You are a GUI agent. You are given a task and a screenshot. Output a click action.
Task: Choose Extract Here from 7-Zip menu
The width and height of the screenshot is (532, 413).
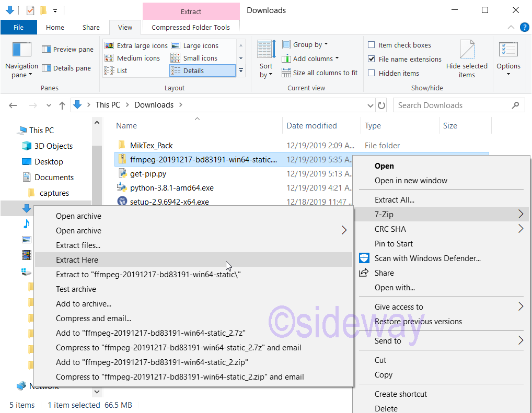193,259
